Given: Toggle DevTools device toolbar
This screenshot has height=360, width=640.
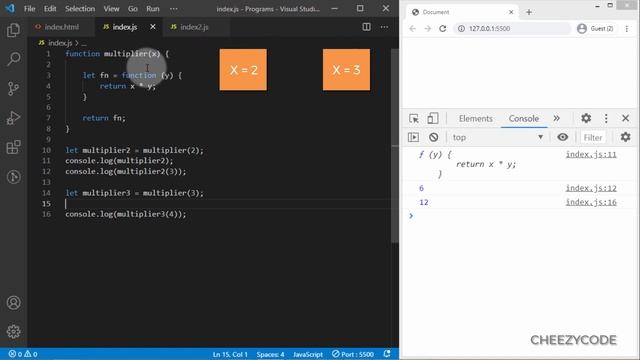Looking at the screenshot, I should pyautogui.click(x=433, y=118).
